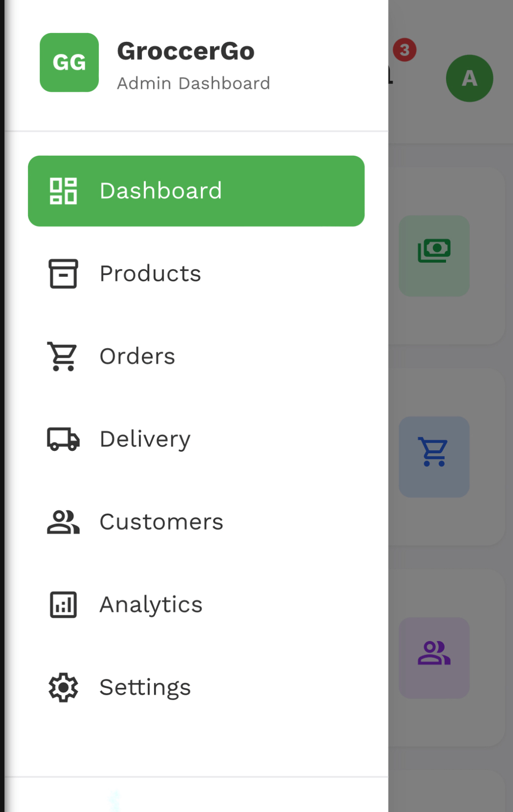Select the Delivery navigation item

(145, 439)
